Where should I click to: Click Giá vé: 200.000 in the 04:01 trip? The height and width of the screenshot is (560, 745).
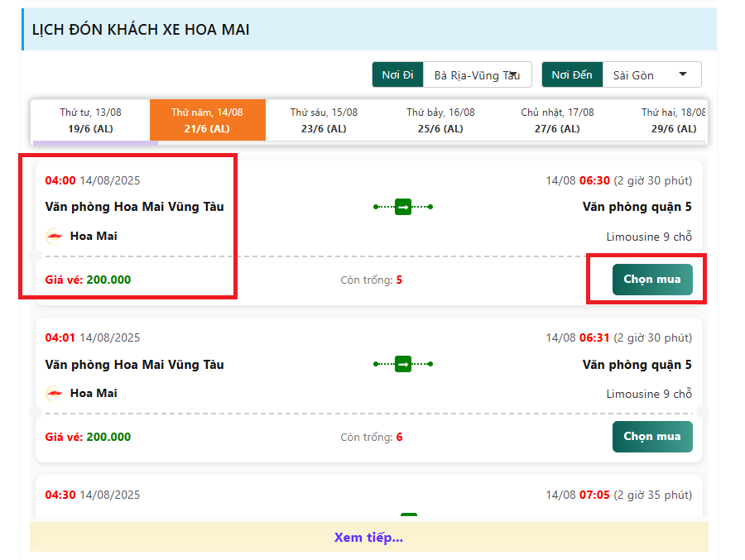point(88,437)
